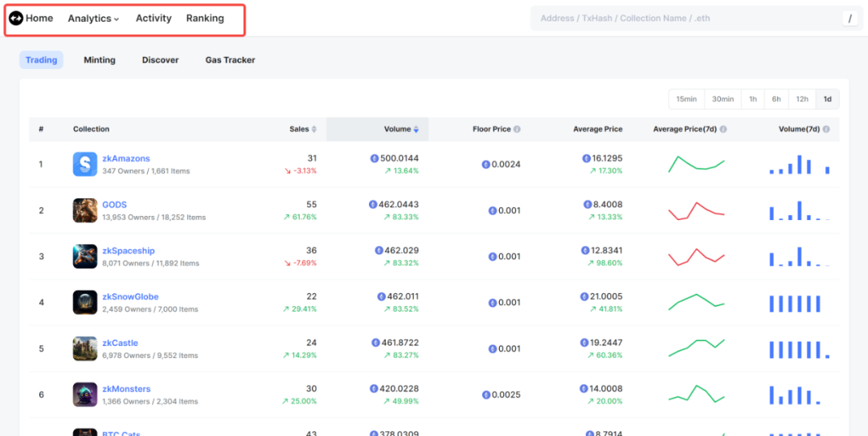868x436 pixels.
Task: Open the GODS collection link
Action: pos(115,204)
